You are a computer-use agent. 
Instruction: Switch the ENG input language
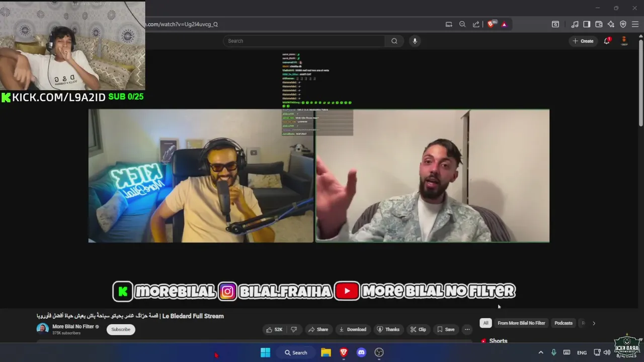point(582,352)
